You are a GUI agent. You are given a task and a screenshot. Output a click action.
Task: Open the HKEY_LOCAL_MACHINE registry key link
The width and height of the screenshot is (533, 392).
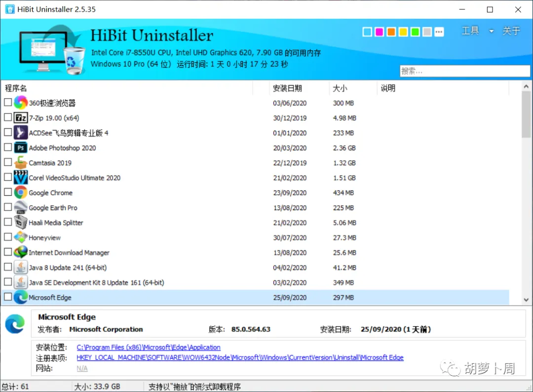click(x=240, y=357)
